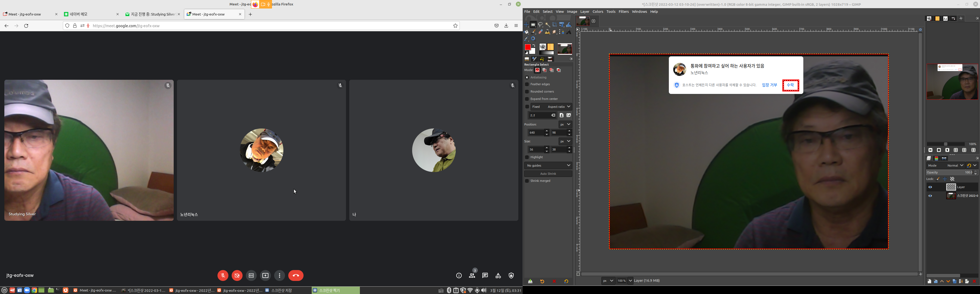Open the layer Mode Normal dropdown
The height and width of the screenshot is (294, 980).
point(955,166)
